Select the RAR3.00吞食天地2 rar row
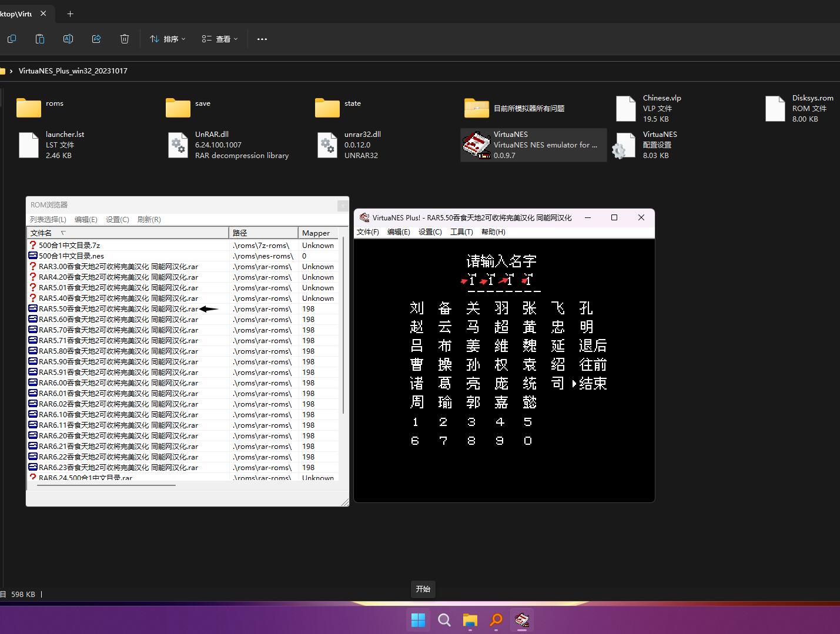The image size is (840, 634). click(183, 266)
